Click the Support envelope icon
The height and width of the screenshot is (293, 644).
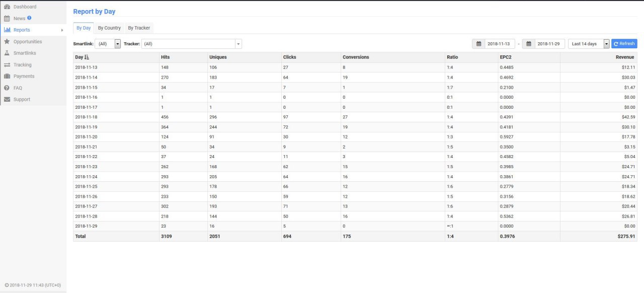(7, 99)
